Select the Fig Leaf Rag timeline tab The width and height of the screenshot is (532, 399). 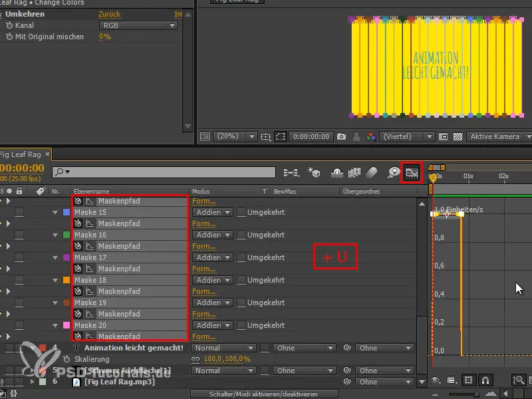click(x=21, y=154)
